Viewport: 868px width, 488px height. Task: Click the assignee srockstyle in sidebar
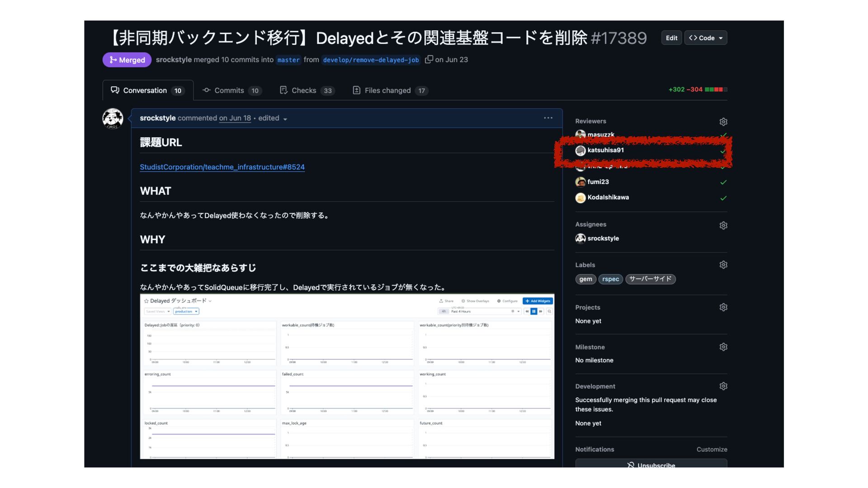[603, 238]
